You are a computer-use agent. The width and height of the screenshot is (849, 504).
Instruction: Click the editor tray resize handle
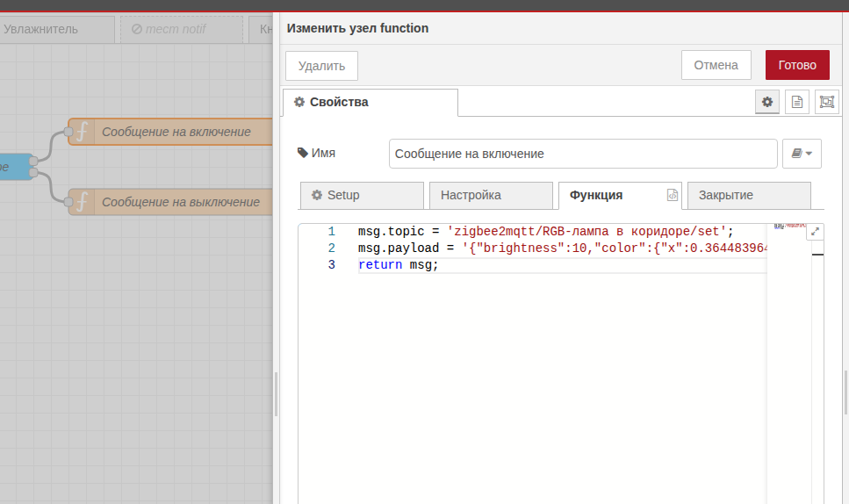point(277,394)
